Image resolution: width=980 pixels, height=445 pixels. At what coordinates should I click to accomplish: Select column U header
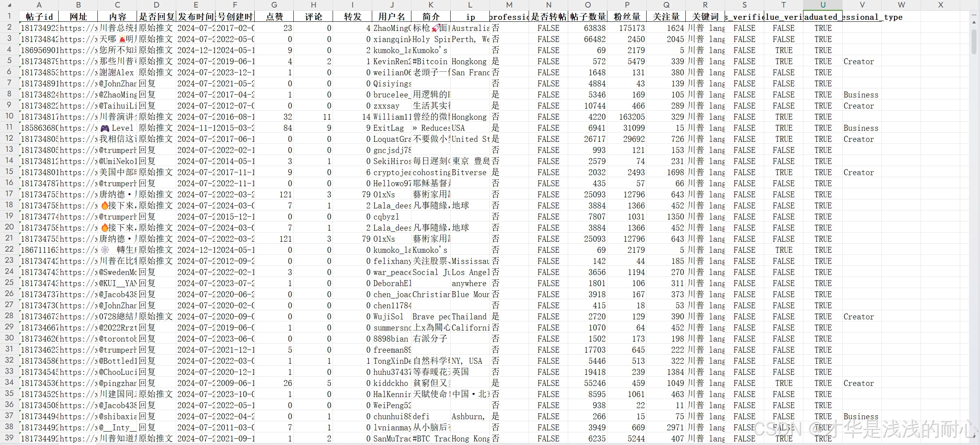tap(822, 5)
